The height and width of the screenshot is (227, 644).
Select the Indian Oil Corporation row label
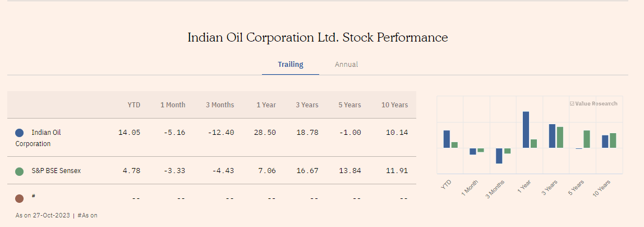tap(40, 138)
